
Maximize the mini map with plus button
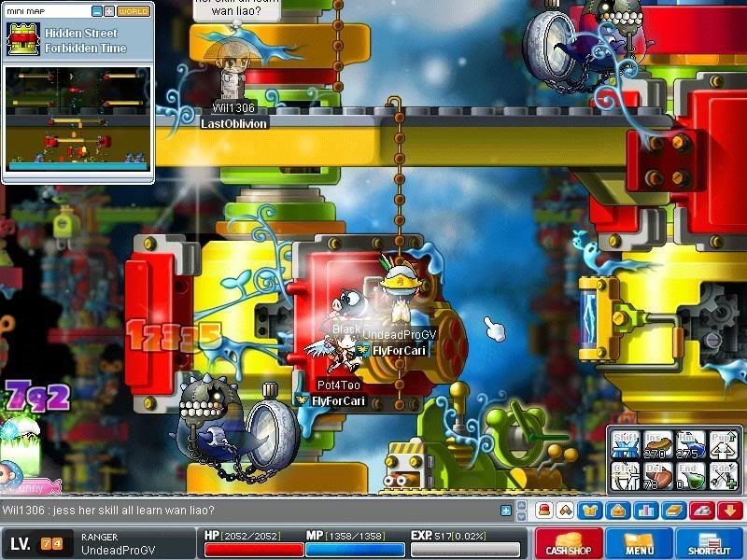pyautogui.click(x=109, y=11)
